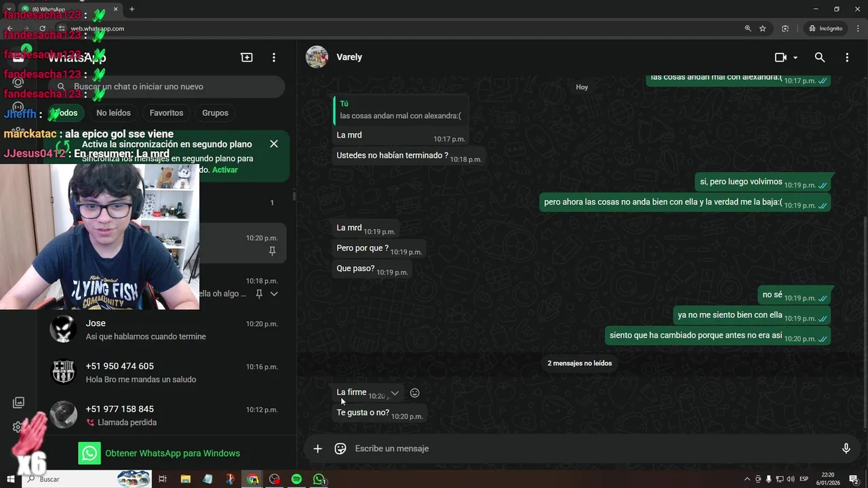This screenshot has height=488, width=868.
Task: Open the browser zoom magnifier icon
Action: pyautogui.click(x=748, y=28)
